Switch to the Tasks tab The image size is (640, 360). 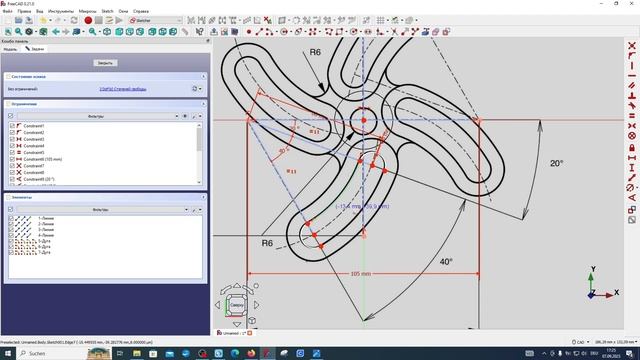pos(35,49)
